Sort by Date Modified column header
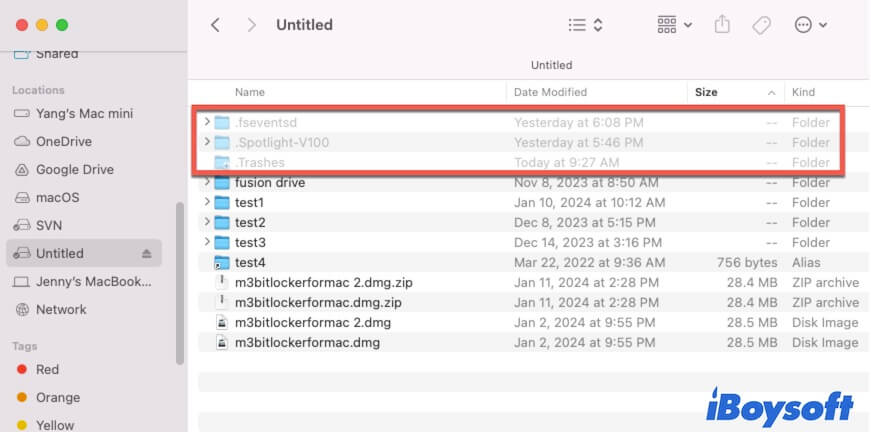The width and height of the screenshot is (871, 432). pyautogui.click(x=550, y=92)
